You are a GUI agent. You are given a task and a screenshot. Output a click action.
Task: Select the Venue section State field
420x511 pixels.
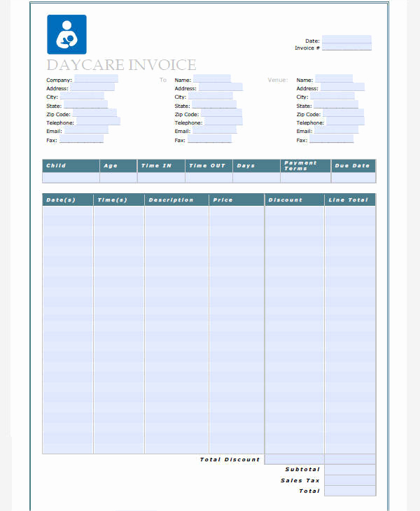(x=336, y=104)
